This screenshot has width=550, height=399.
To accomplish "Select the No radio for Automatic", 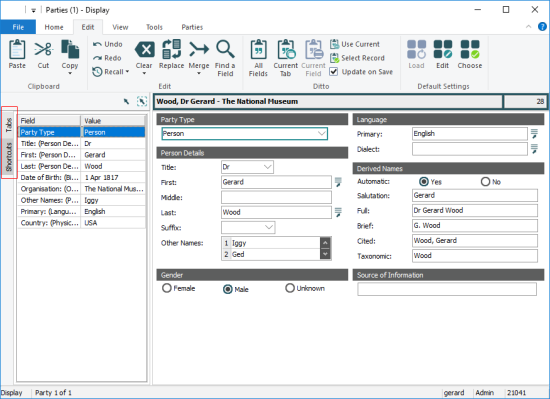I will click(x=485, y=182).
